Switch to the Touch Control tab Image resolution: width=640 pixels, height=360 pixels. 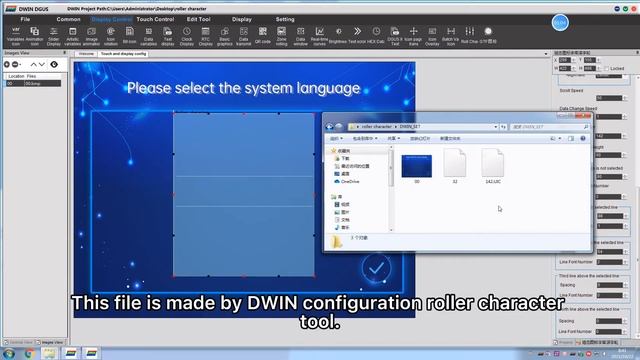pos(155,19)
